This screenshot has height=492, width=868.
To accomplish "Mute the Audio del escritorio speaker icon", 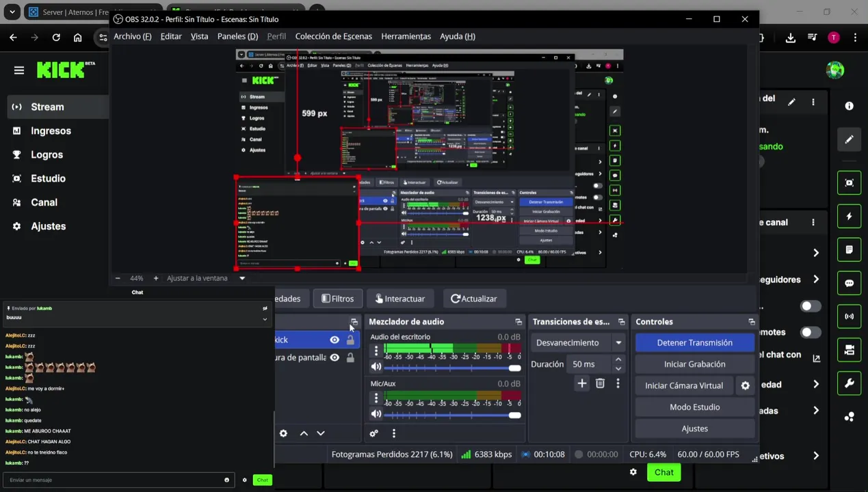I will (x=376, y=367).
